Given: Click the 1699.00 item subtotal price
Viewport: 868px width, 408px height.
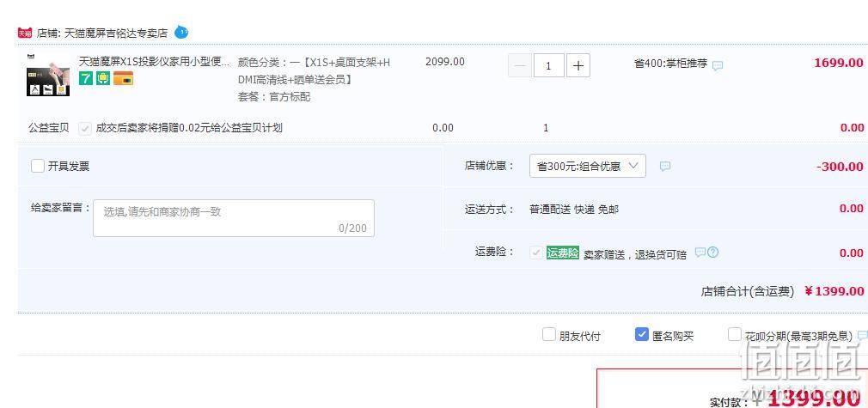Looking at the screenshot, I should [x=838, y=63].
